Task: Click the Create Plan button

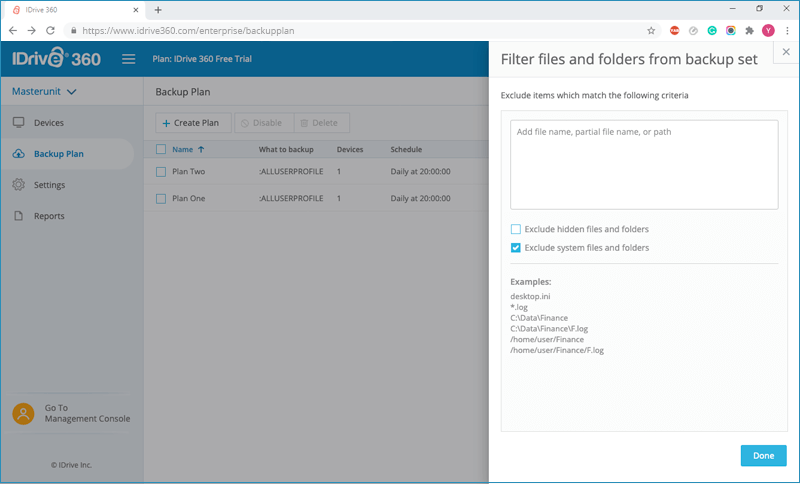Action: [x=193, y=123]
